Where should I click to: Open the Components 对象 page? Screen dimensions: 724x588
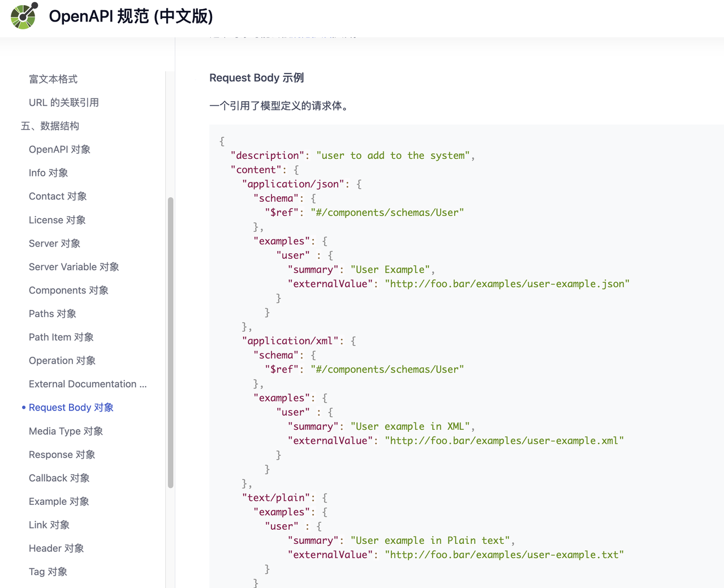pos(68,290)
